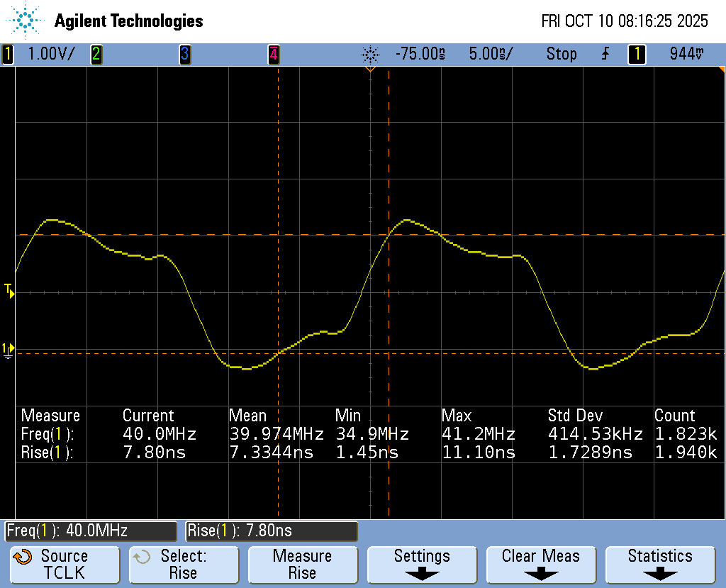
Task: Click the Stop acquisition status label
Action: (562, 54)
